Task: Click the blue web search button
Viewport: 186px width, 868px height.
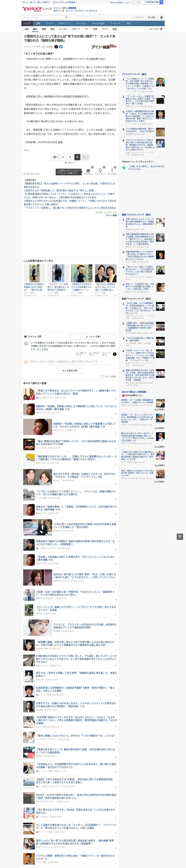Action: coord(161,2)
